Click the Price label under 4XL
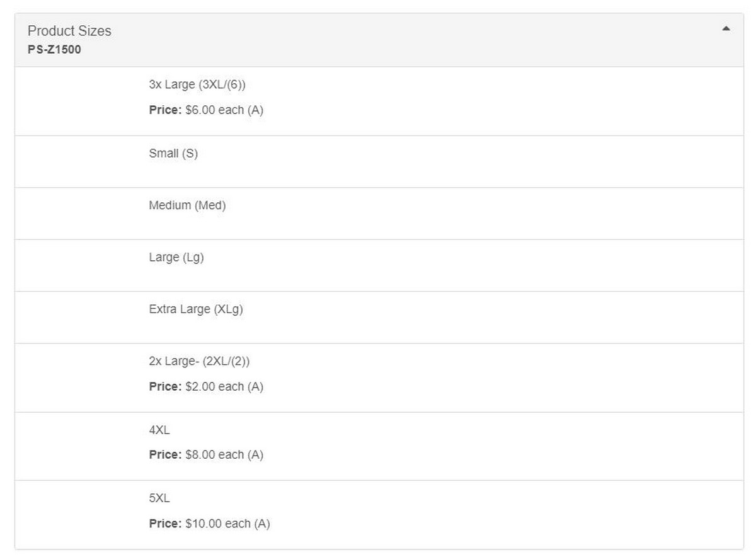756x559 pixels. tap(165, 454)
